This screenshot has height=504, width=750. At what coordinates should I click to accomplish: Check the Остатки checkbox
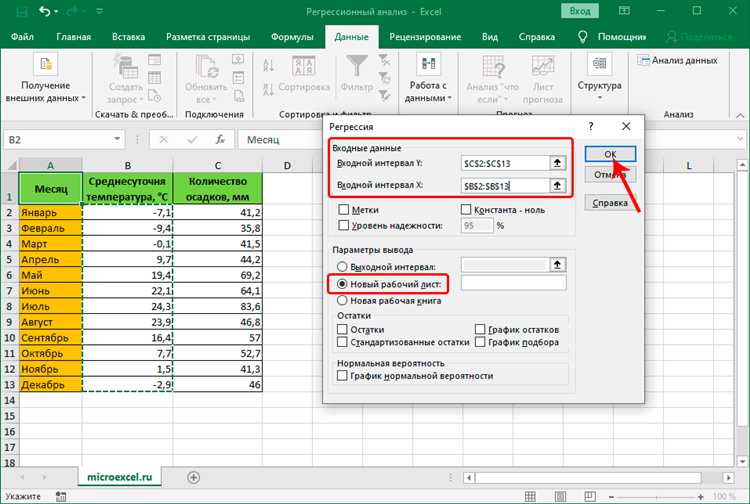342,329
